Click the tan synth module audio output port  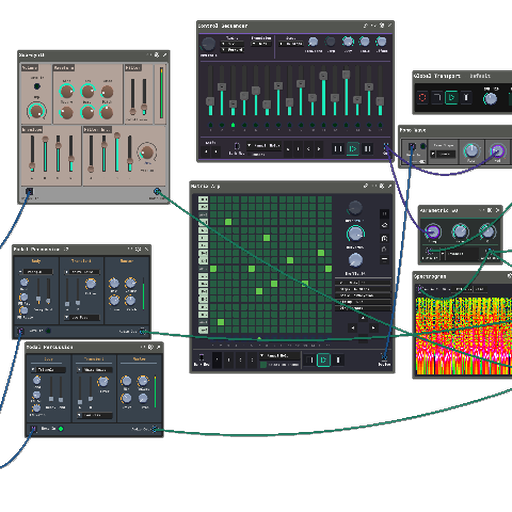[x=157, y=191]
